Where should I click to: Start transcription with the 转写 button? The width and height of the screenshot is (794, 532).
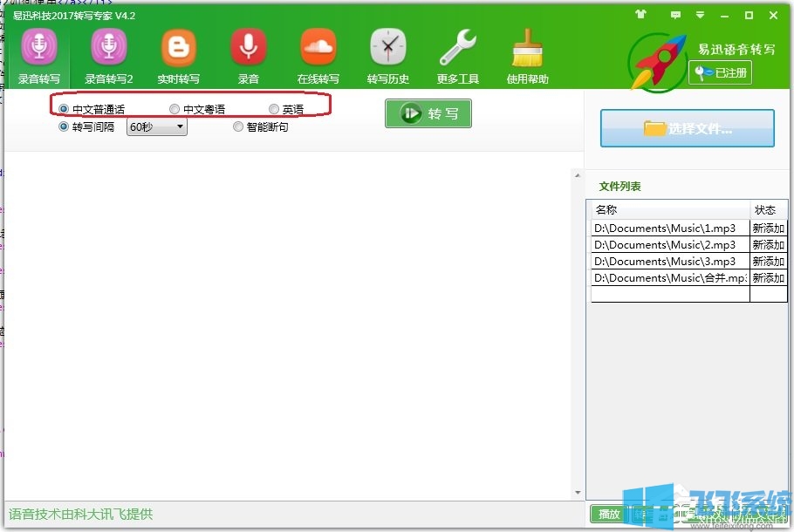pyautogui.click(x=428, y=113)
